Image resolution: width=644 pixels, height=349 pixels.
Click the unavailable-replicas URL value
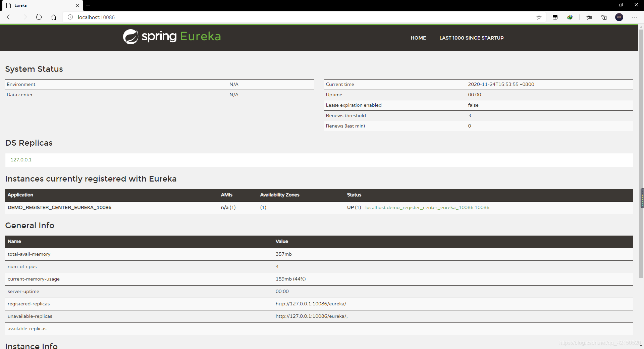coord(312,316)
